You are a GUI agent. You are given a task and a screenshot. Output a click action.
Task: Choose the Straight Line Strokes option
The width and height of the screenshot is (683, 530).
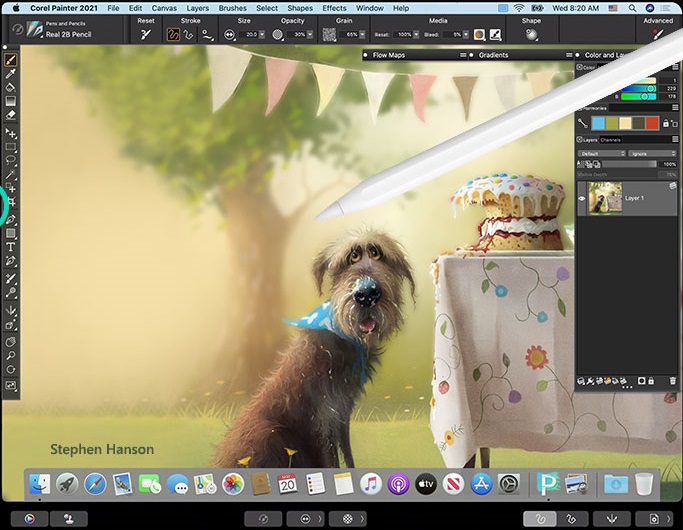pyautogui.click(x=189, y=34)
